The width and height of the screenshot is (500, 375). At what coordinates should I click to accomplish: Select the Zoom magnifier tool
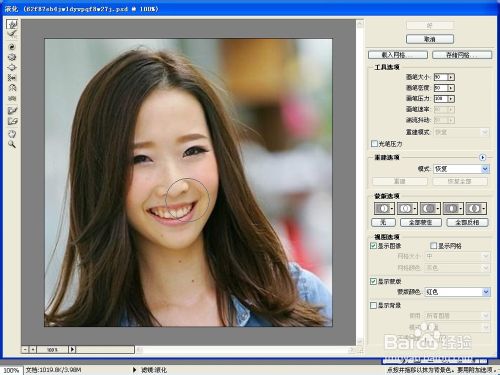click(x=12, y=144)
